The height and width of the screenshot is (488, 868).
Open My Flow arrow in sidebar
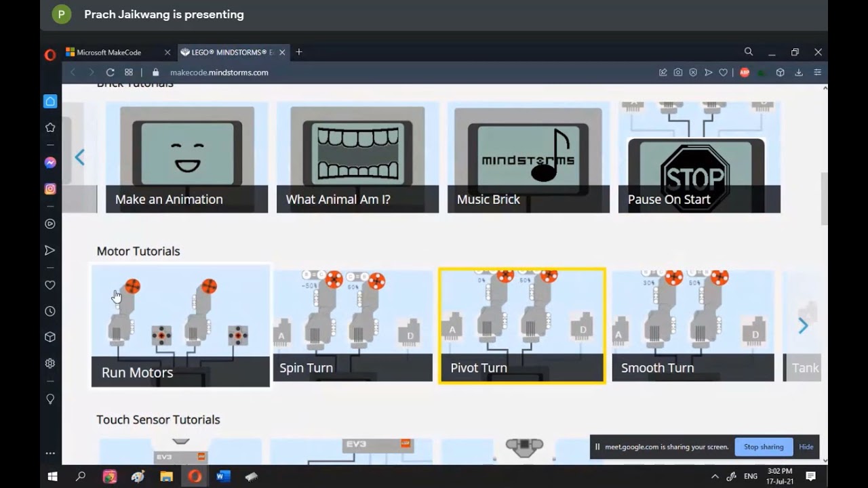click(50, 250)
